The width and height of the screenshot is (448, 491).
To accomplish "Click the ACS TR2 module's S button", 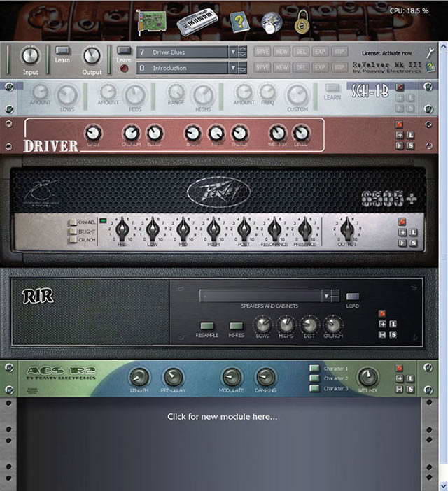I will [x=409, y=389].
